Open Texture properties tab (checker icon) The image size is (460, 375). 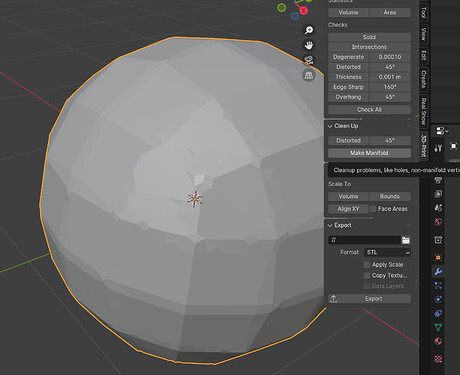(x=438, y=359)
